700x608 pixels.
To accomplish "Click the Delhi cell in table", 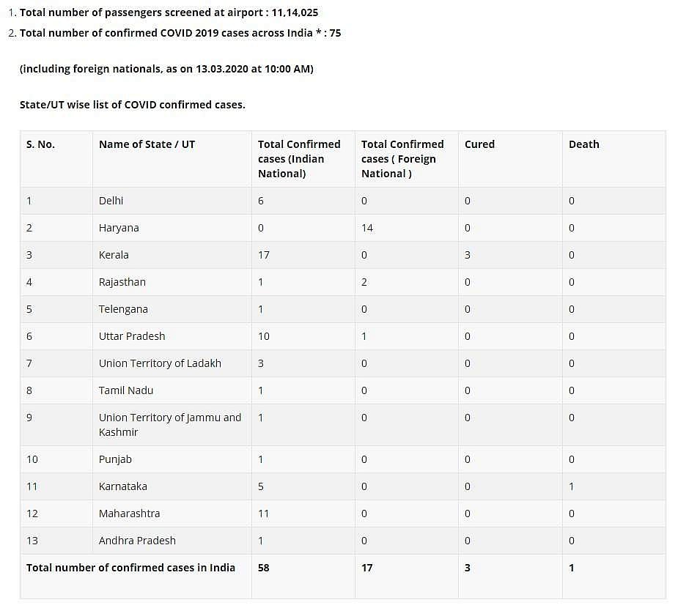I will pyautogui.click(x=111, y=201).
